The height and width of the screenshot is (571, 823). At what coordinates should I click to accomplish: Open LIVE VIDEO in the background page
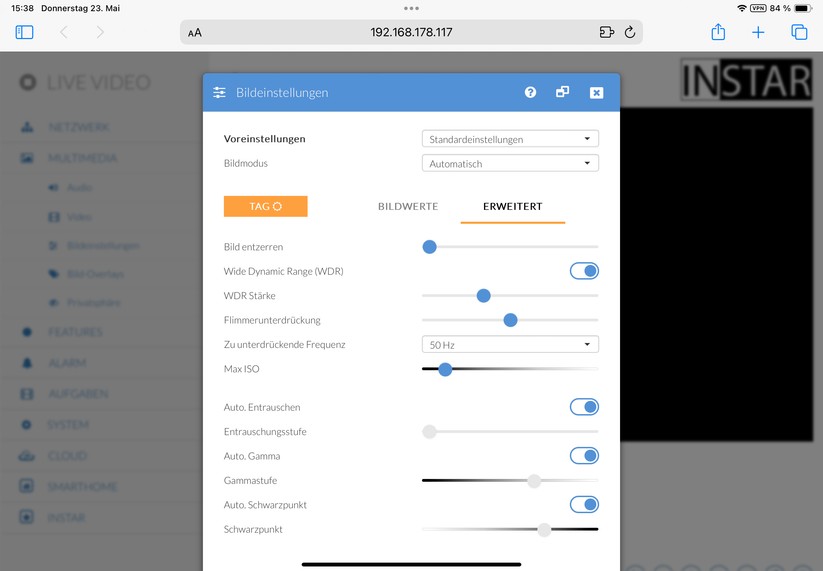[x=99, y=82]
